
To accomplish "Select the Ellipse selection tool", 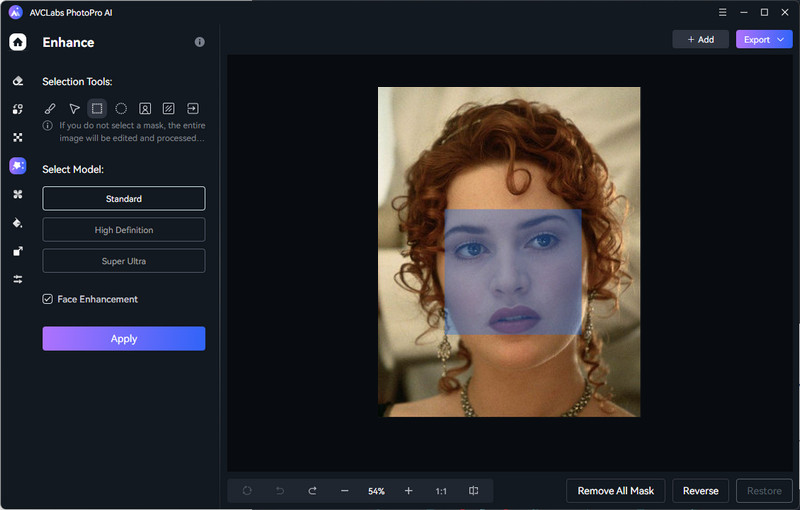I will (121, 109).
